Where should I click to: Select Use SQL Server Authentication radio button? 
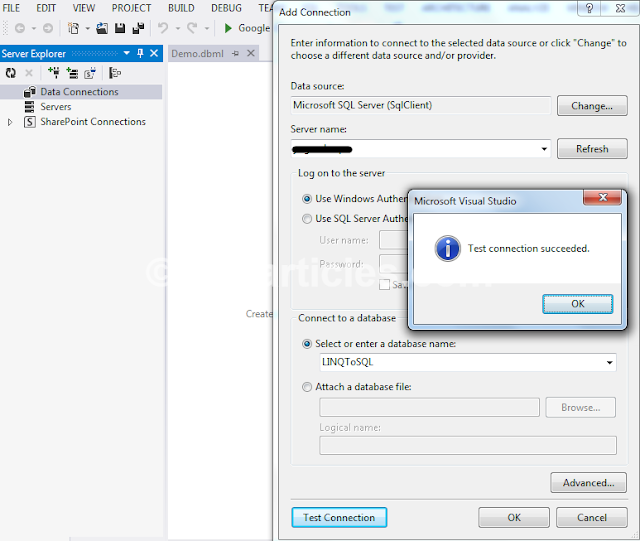click(x=307, y=219)
